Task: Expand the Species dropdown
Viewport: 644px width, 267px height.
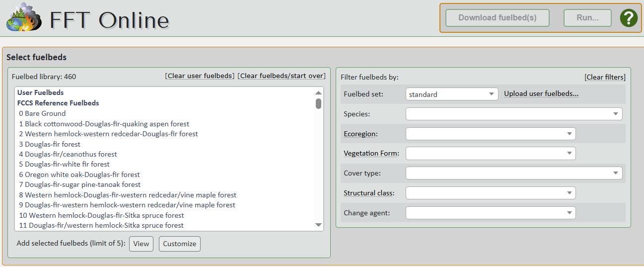Action: pyautogui.click(x=513, y=114)
